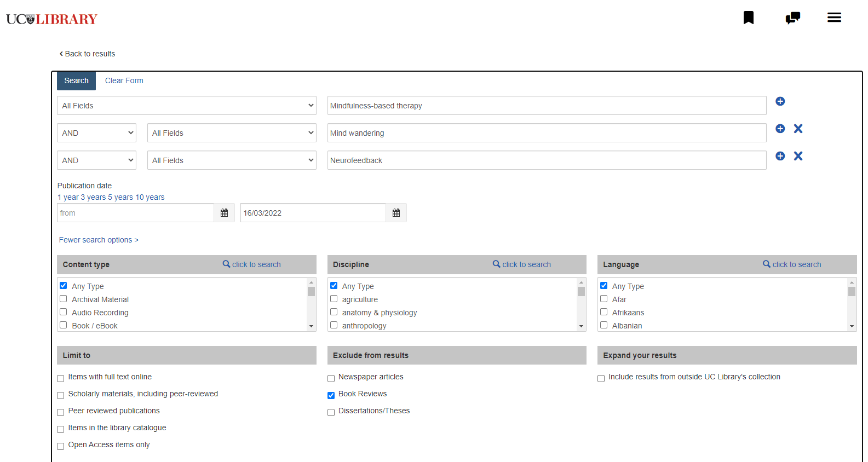Open calendar for the 16/03/2022 end date
This screenshot has width=868, height=462.
396,213
